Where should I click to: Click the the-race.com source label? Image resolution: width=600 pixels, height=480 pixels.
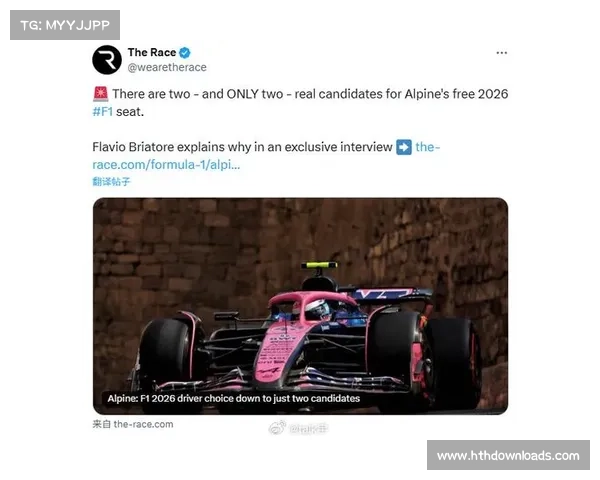tap(133, 424)
